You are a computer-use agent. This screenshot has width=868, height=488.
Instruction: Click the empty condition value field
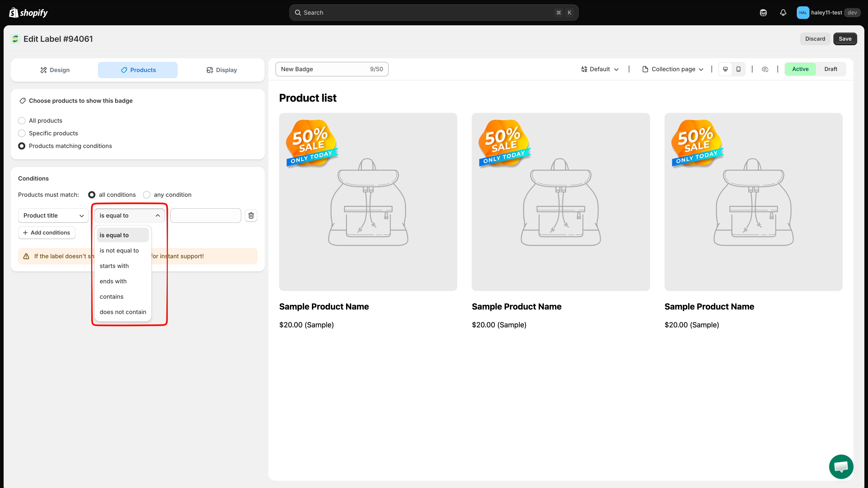coord(205,216)
